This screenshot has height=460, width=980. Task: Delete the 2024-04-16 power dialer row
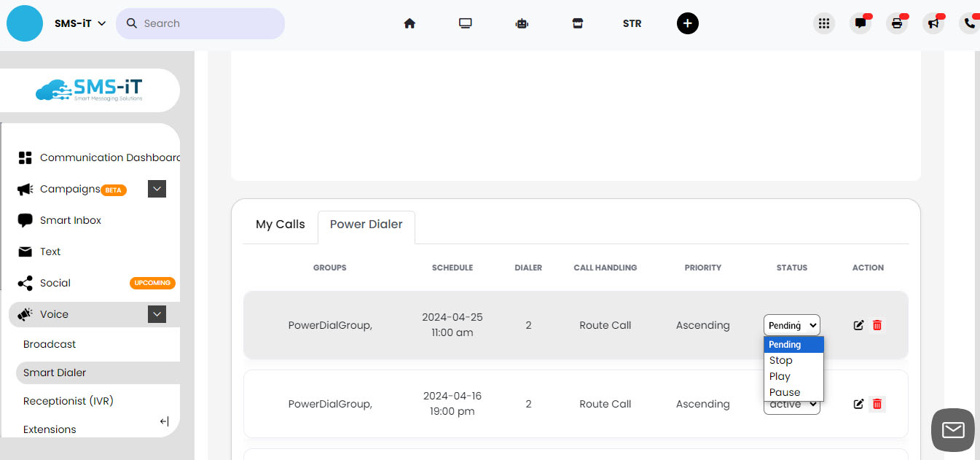pyautogui.click(x=877, y=404)
